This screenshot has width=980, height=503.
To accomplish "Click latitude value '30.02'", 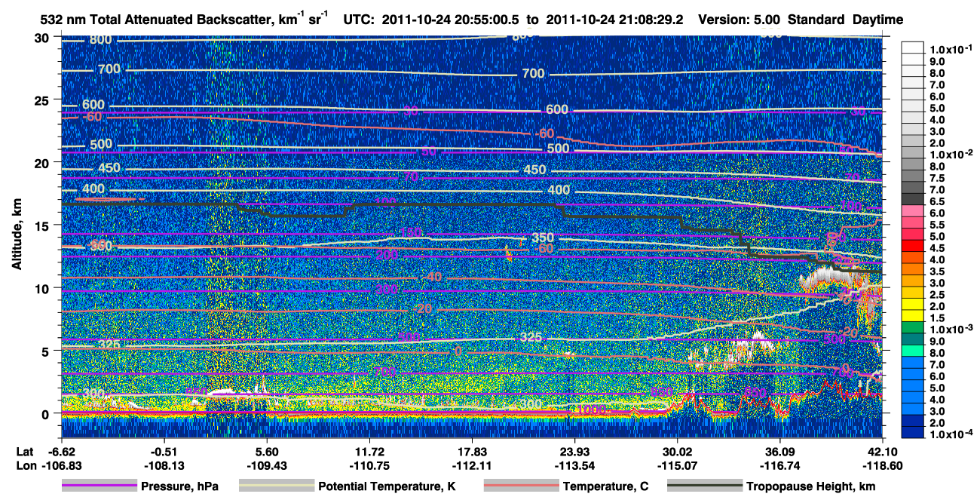I will click(x=678, y=452).
